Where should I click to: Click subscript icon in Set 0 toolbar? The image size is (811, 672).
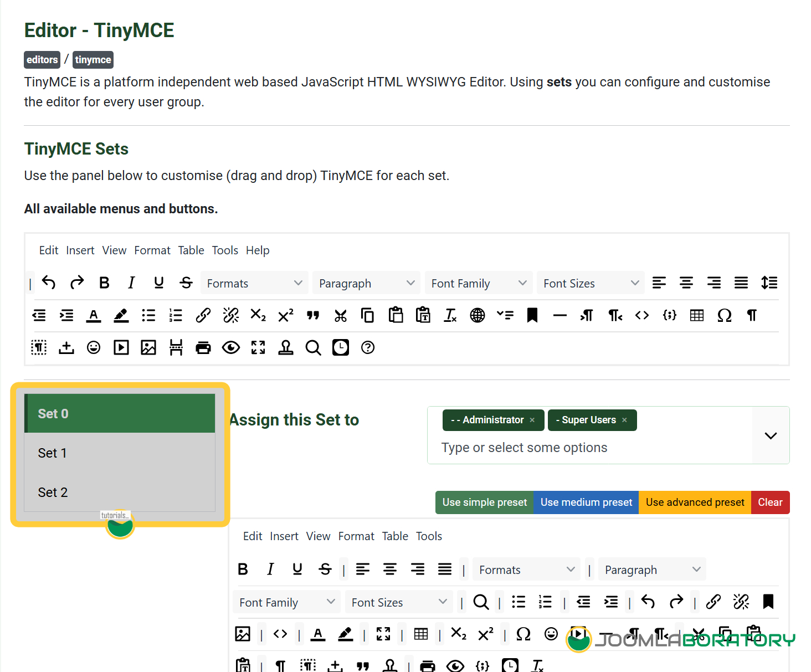coord(459,634)
